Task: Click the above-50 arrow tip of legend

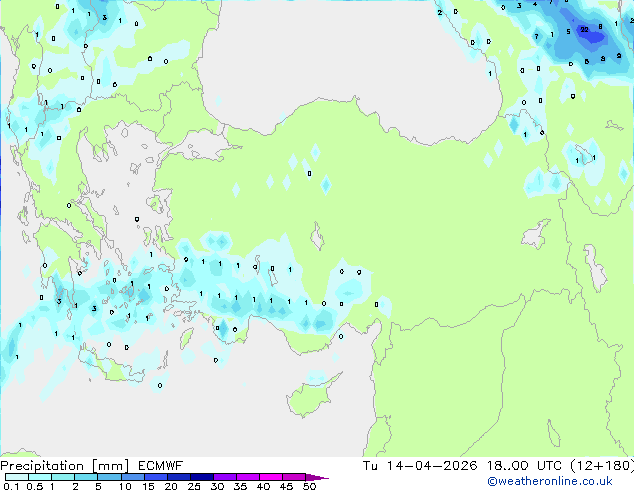Action: (317, 477)
